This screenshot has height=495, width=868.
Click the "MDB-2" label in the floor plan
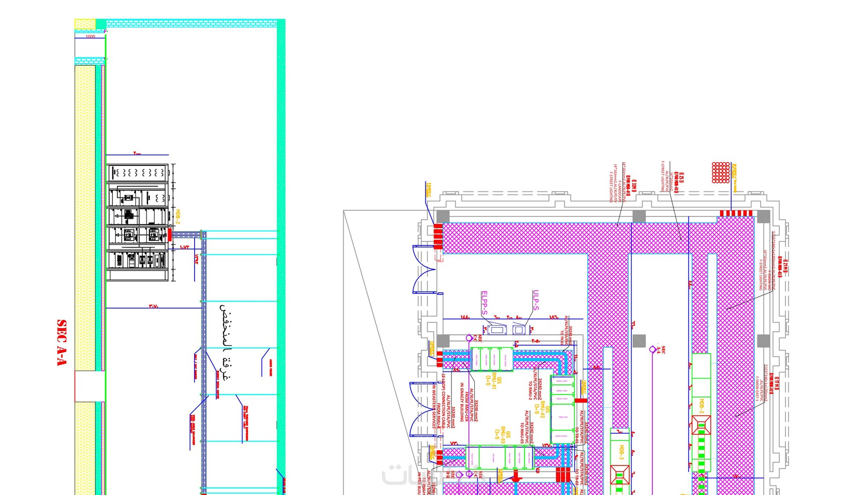(702, 406)
